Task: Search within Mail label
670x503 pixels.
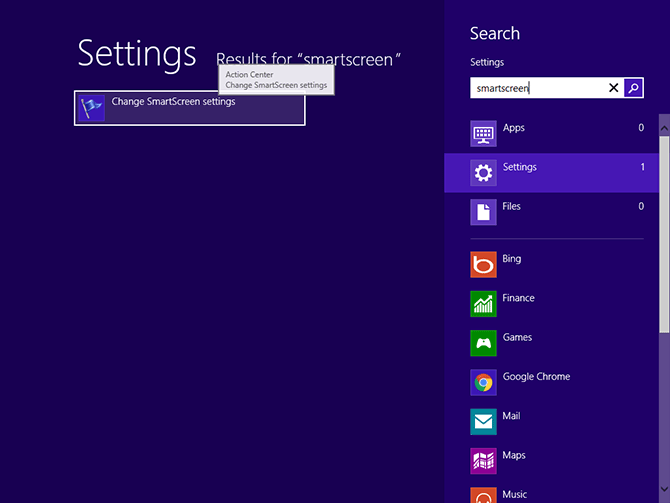Action: click(x=511, y=416)
